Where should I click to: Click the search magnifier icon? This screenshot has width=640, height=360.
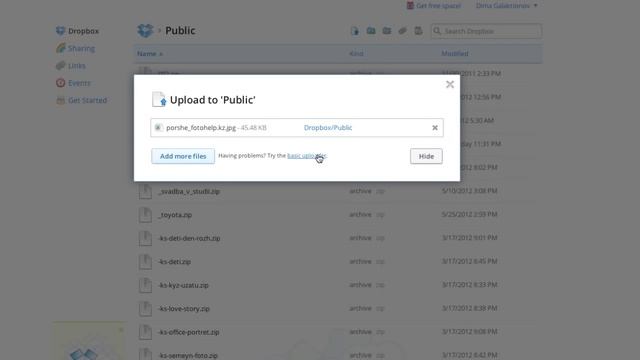tap(437, 31)
